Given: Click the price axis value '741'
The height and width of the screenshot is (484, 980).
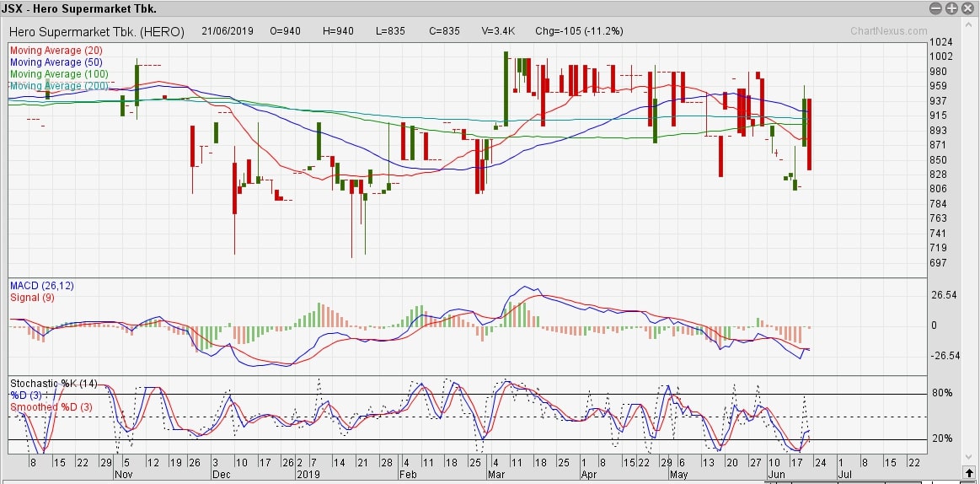Looking at the screenshot, I should pyautogui.click(x=940, y=234).
